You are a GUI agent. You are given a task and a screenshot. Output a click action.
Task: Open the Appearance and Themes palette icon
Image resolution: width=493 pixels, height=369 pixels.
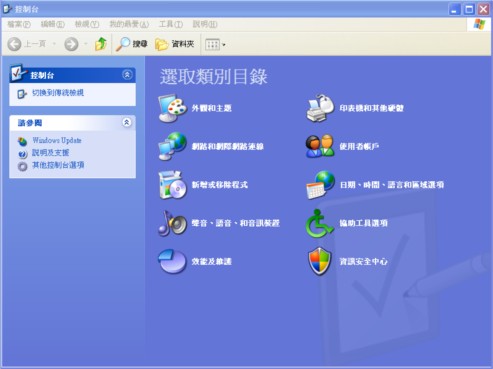[172, 108]
